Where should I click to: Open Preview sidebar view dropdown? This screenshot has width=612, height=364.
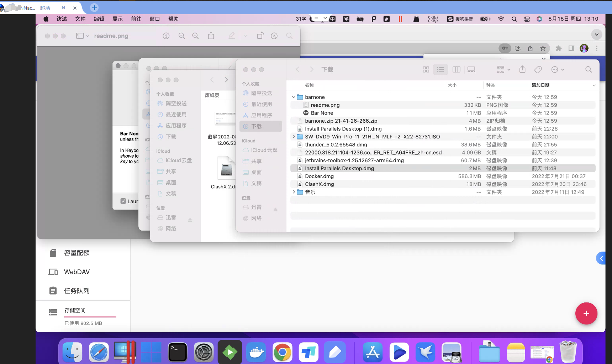click(83, 36)
